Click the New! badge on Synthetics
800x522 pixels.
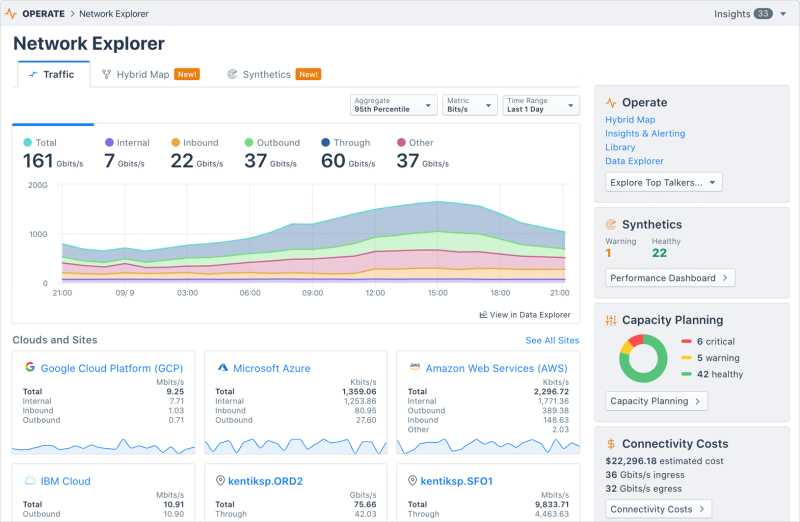308,74
